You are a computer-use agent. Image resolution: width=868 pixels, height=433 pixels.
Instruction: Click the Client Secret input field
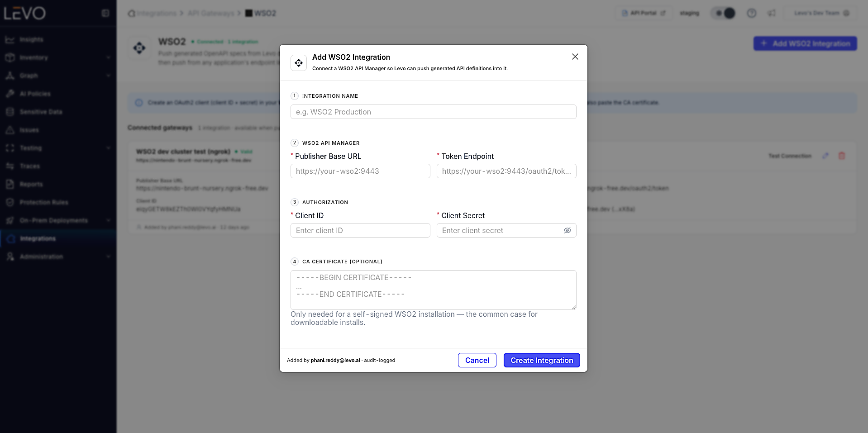506,230
